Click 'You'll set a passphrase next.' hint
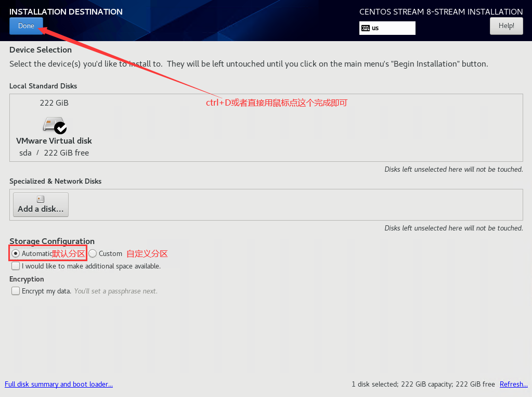532x397 pixels. pos(115,291)
